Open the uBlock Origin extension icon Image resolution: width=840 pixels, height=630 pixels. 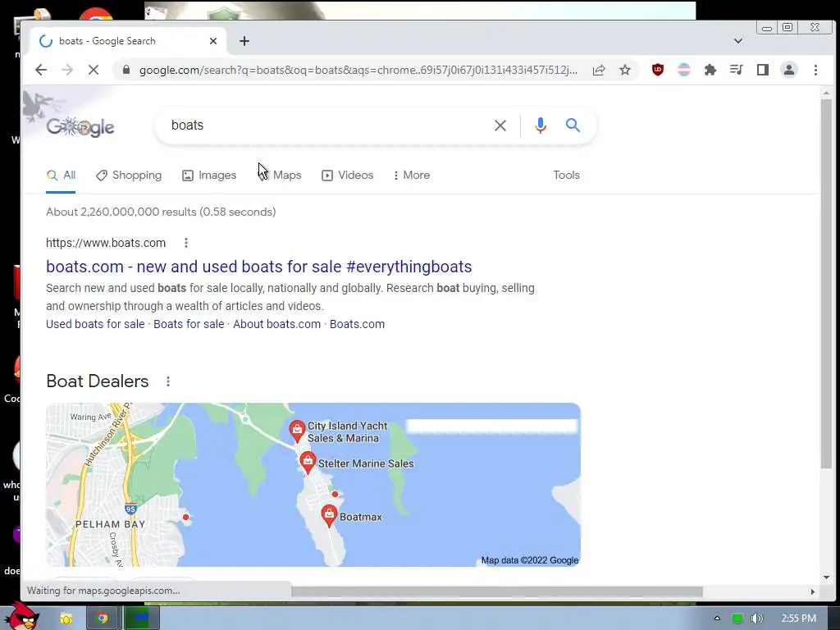click(658, 70)
